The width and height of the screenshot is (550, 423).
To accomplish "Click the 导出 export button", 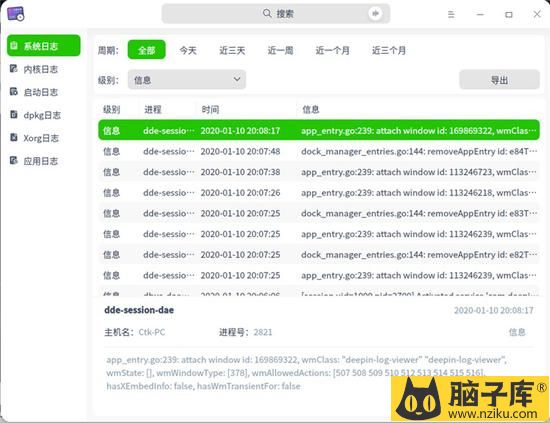I will click(499, 80).
